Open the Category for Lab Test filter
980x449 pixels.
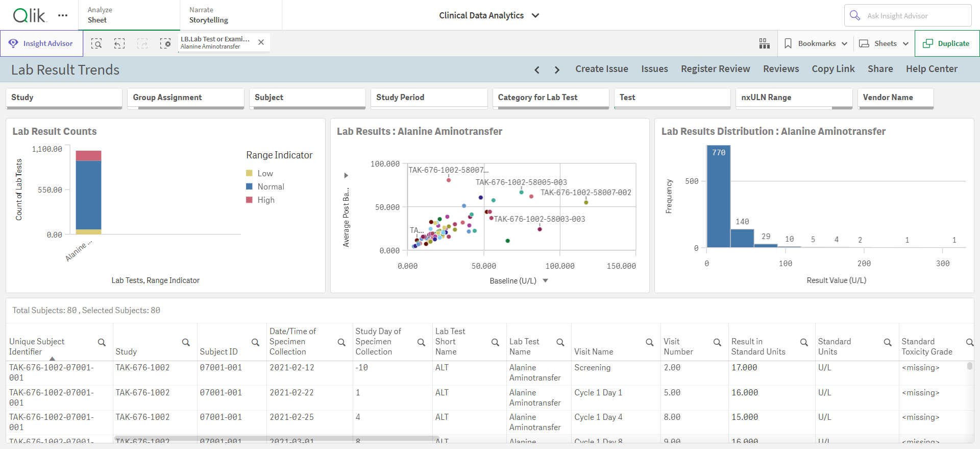click(x=551, y=98)
